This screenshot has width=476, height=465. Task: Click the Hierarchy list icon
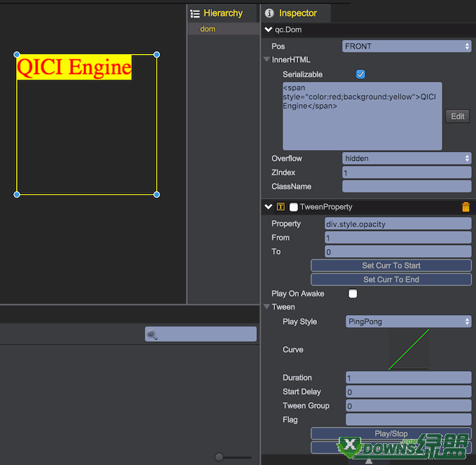(x=195, y=14)
